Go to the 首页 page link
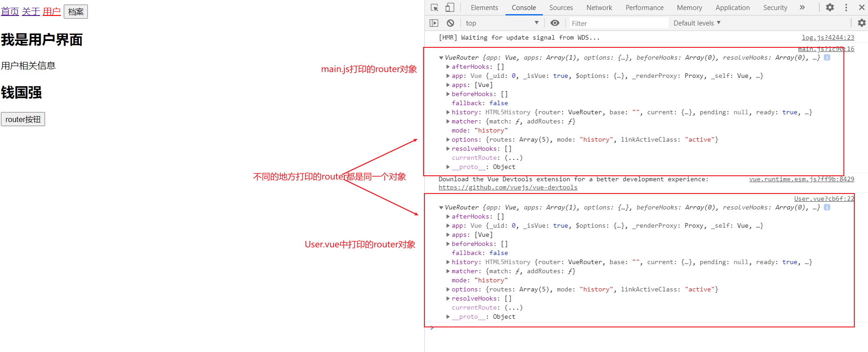Viewport: 868px width, 352px height. (10, 11)
